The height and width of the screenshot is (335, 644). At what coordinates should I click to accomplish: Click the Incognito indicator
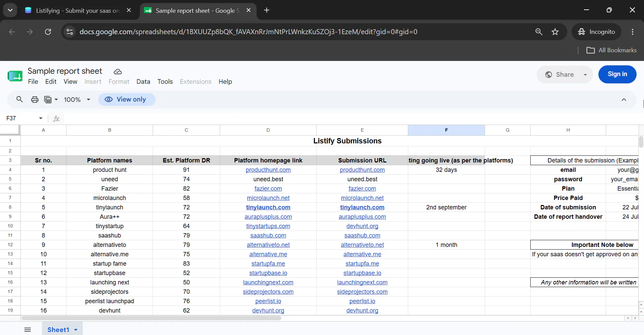click(x=596, y=32)
